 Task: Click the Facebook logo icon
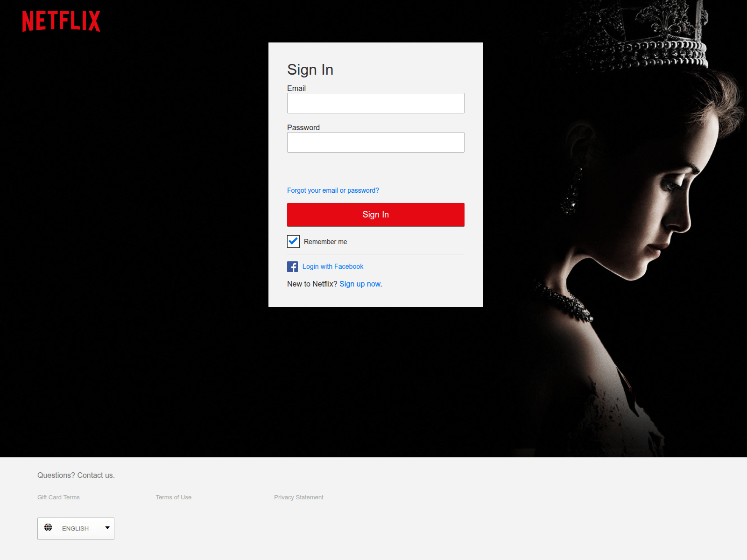point(292,266)
